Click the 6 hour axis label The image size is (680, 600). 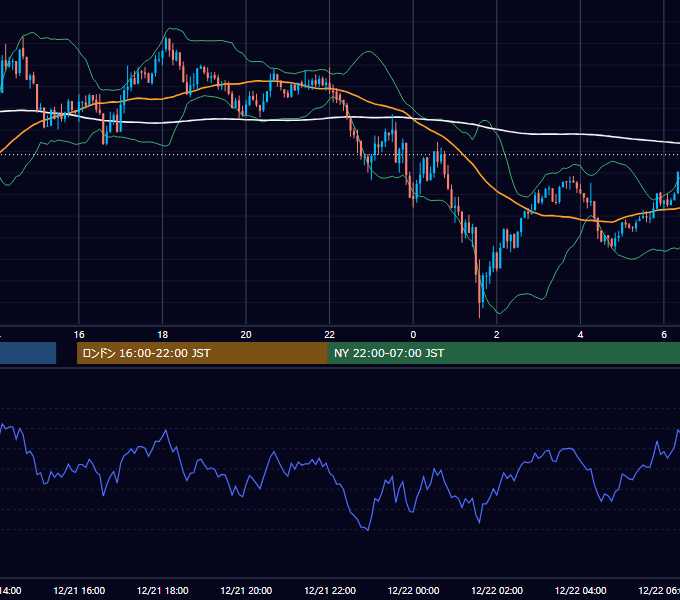pos(664,335)
